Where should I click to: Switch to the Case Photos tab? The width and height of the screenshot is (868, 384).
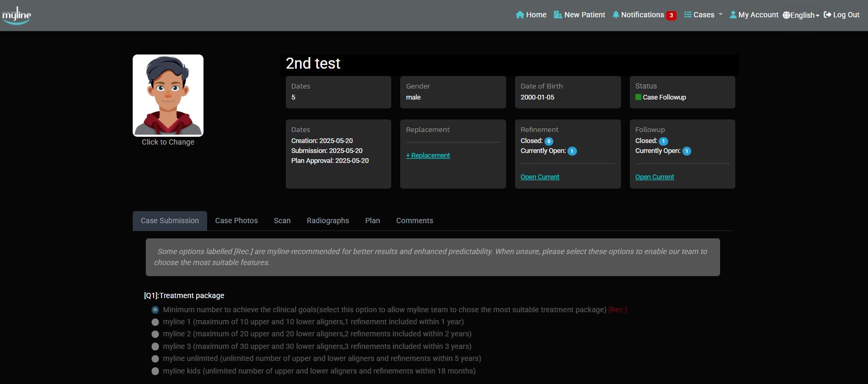236,221
